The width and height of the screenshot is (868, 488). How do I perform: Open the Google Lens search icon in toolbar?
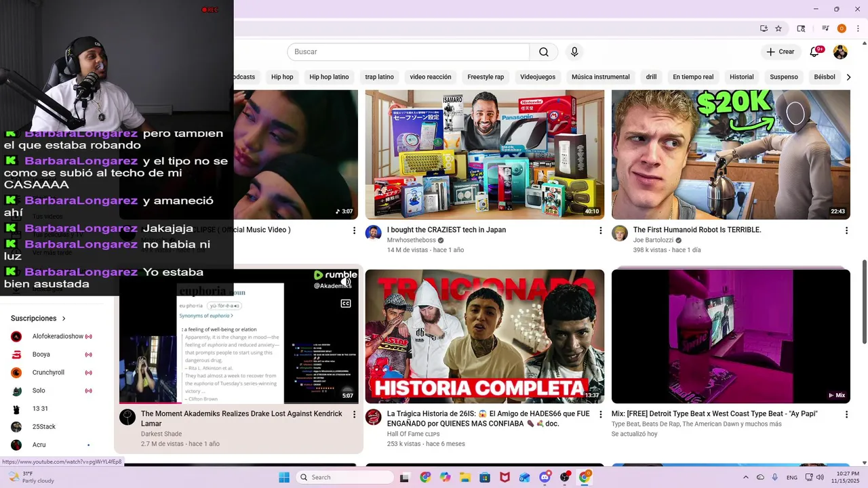tap(801, 28)
